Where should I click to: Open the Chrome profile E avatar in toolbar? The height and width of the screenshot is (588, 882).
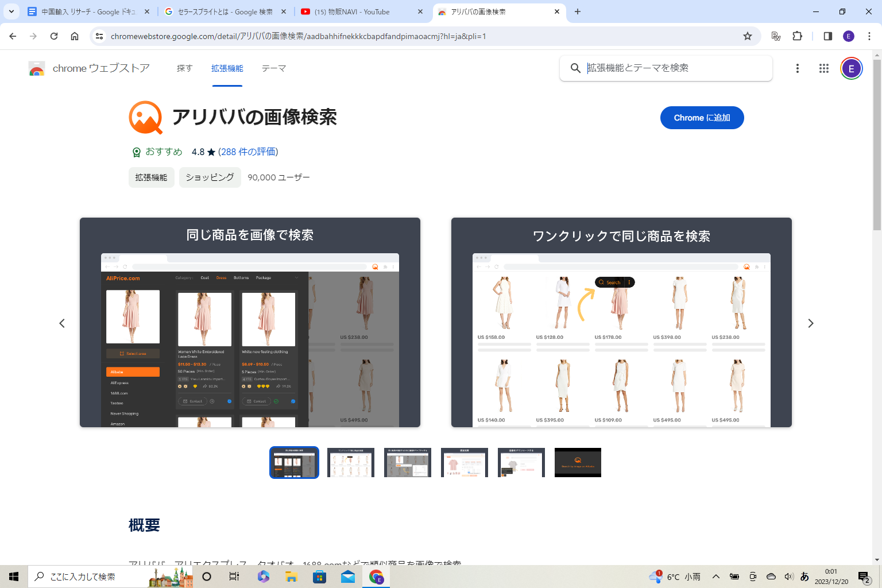pos(849,36)
